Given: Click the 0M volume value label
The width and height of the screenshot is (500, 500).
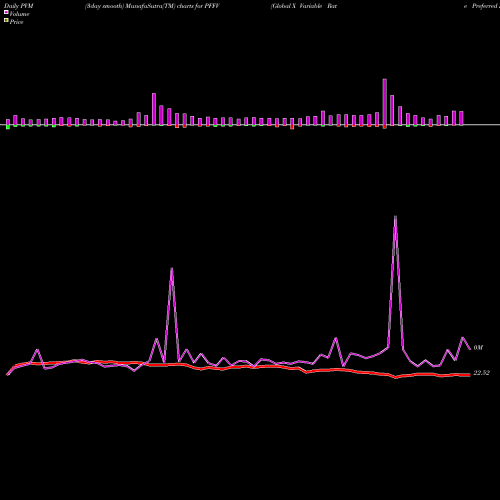Looking at the screenshot, I should (478, 348).
